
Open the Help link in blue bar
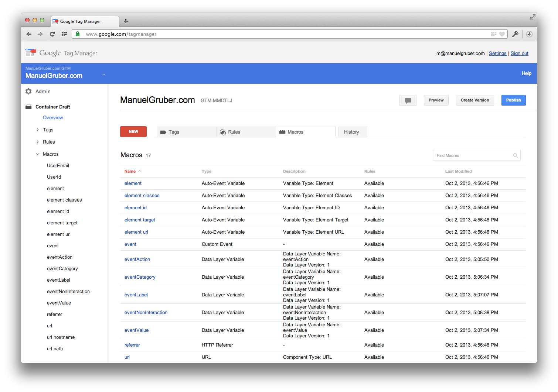click(x=527, y=73)
